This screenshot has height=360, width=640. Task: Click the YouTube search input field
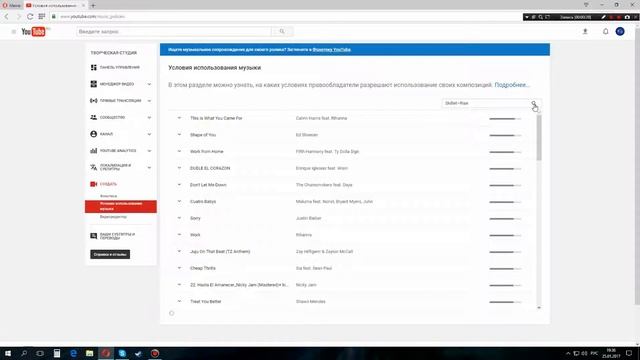pos(174,31)
